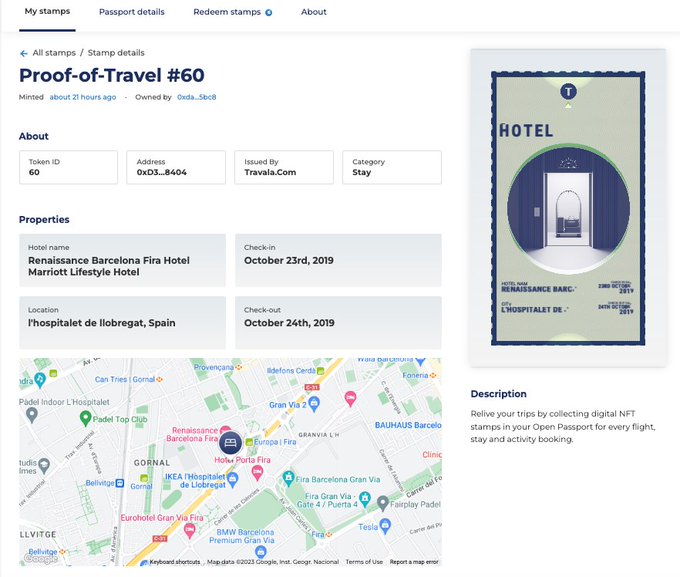The height and width of the screenshot is (577, 680).
Task: Click Report a map error link
Action: [x=414, y=562]
